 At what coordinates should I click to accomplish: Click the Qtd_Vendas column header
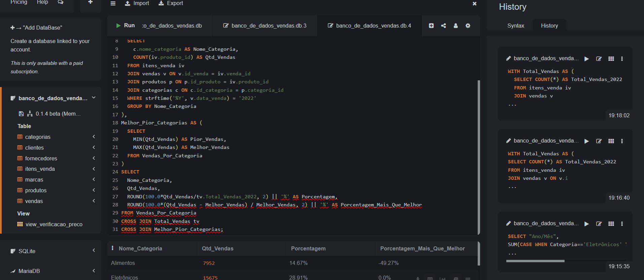click(x=217, y=249)
